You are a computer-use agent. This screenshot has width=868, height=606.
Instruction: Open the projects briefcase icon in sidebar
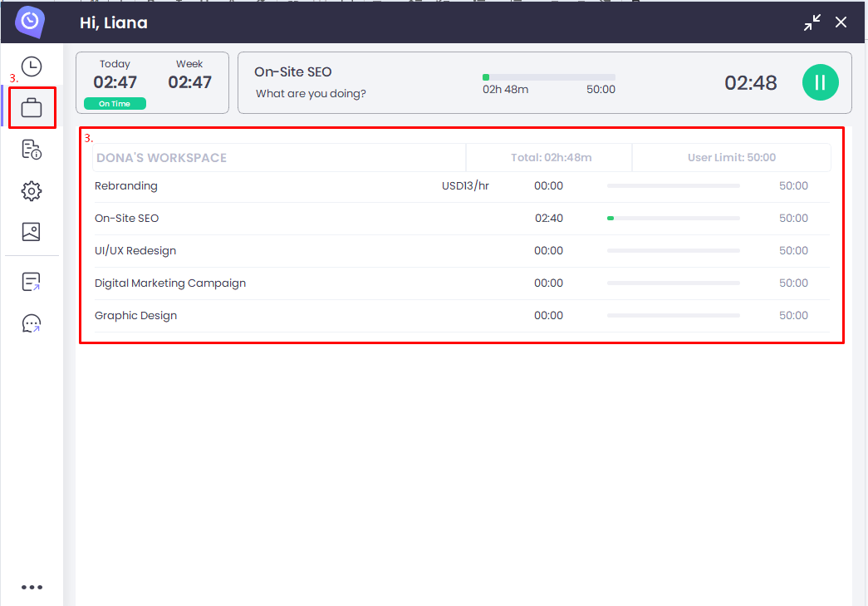[x=32, y=107]
